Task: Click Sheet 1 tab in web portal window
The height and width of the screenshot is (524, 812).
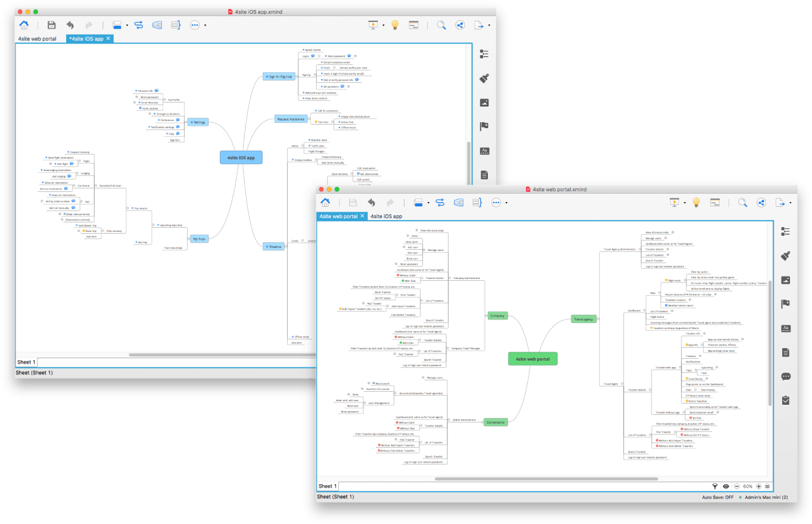Action: 327,486
